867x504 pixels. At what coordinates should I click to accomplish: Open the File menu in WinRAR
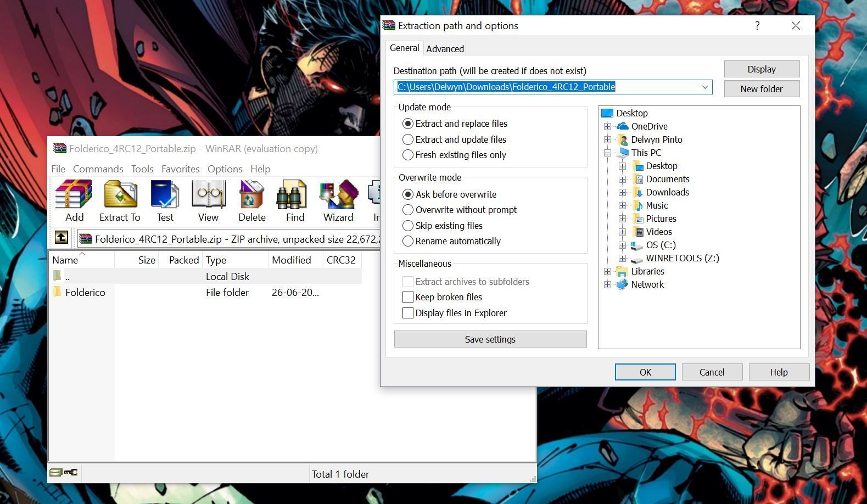[58, 169]
